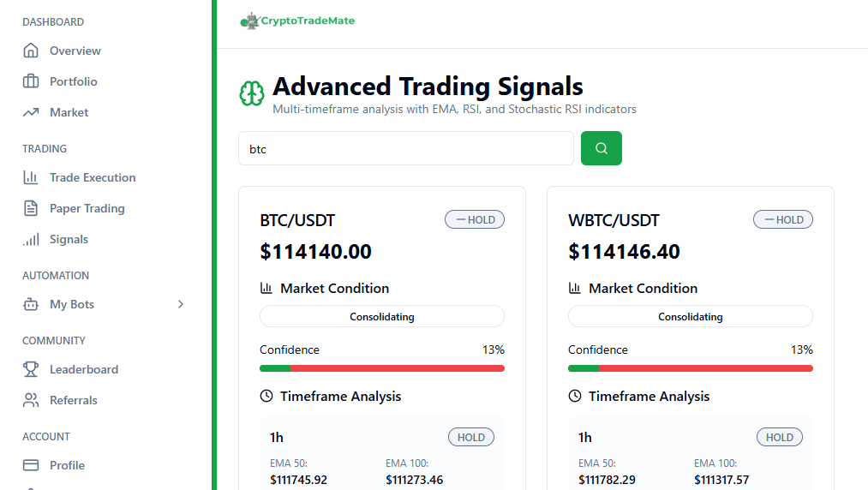Click the Leaderboard trophy icon
The image size is (868, 490).
(31, 369)
